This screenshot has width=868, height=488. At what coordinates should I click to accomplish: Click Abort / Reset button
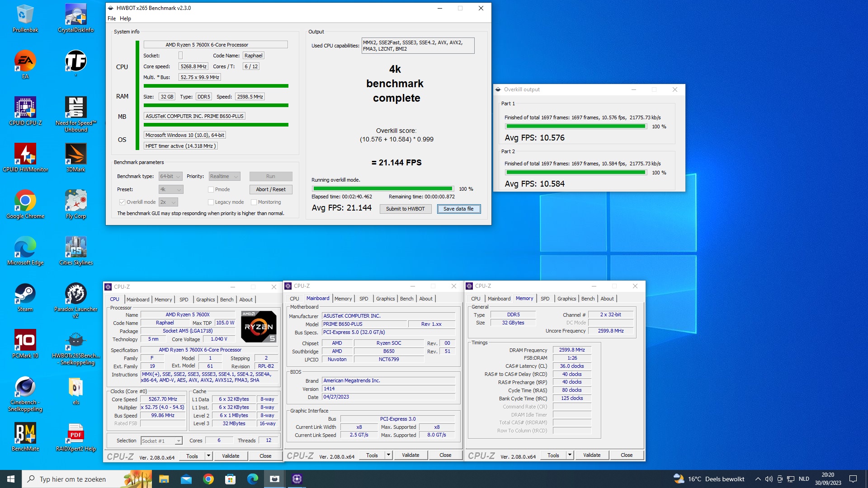coord(271,189)
